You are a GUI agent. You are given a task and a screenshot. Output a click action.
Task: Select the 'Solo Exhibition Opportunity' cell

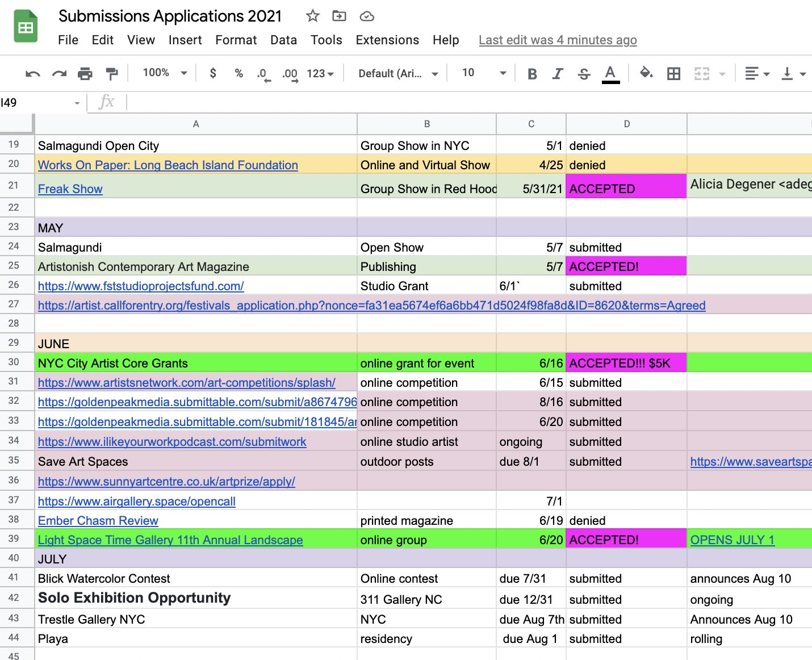(x=196, y=598)
